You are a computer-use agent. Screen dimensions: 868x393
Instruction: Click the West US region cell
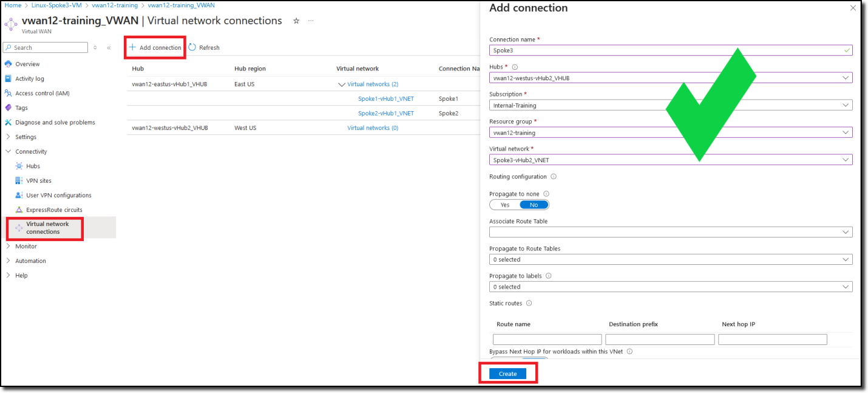pos(245,128)
